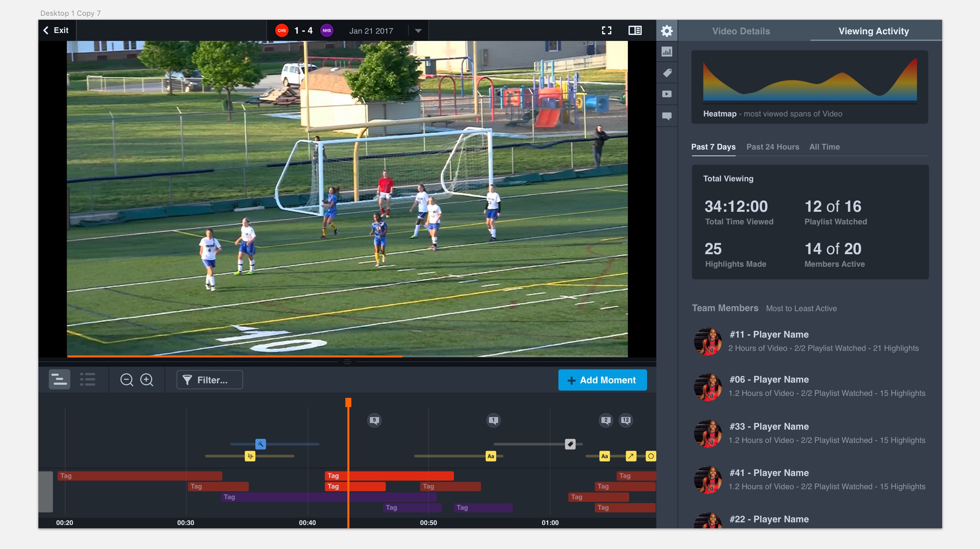Open the tags sidebar icon

click(x=666, y=73)
